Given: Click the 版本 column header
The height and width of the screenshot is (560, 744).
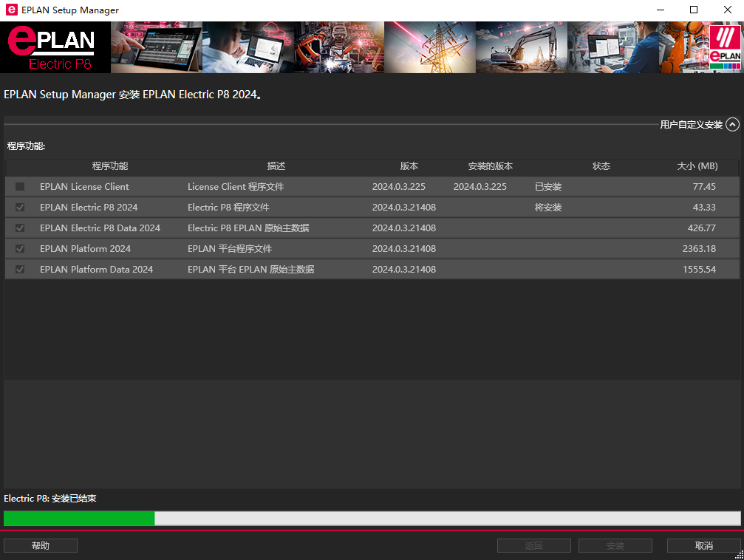Looking at the screenshot, I should pyautogui.click(x=409, y=166).
